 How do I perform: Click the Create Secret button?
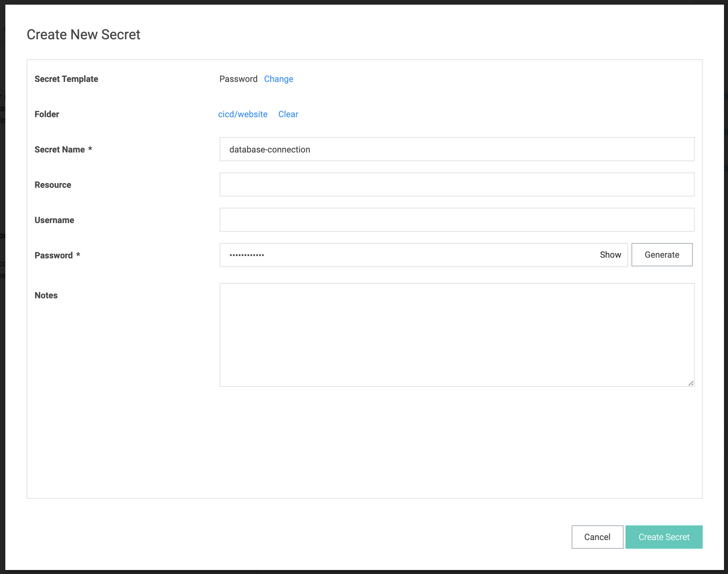663,537
